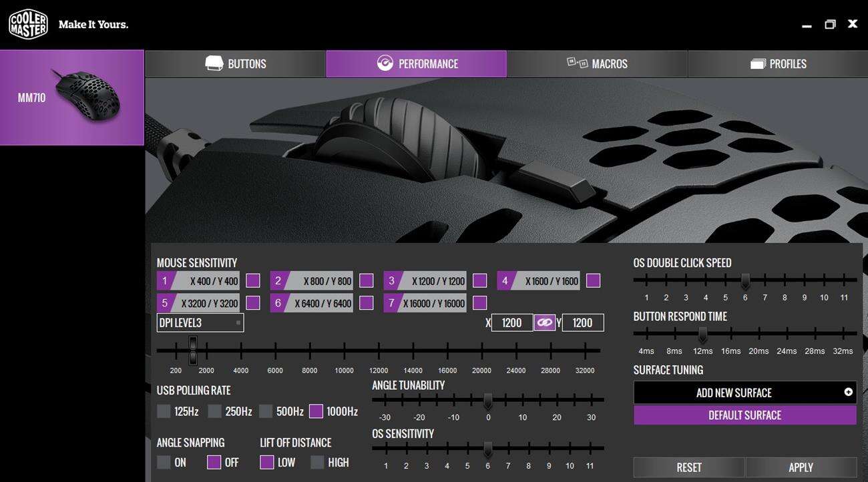The width and height of the screenshot is (868, 482).
Task: Go to the Profiles tab
Action: click(x=778, y=64)
